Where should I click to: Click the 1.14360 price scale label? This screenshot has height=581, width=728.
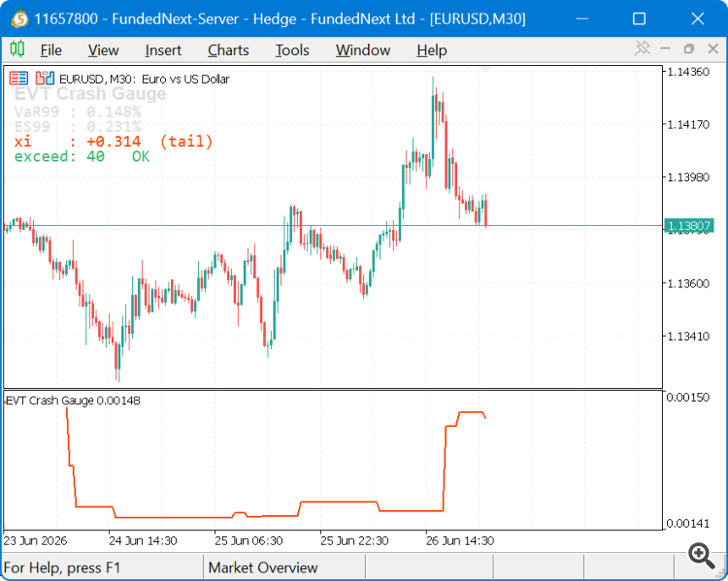(x=688, y=72)
